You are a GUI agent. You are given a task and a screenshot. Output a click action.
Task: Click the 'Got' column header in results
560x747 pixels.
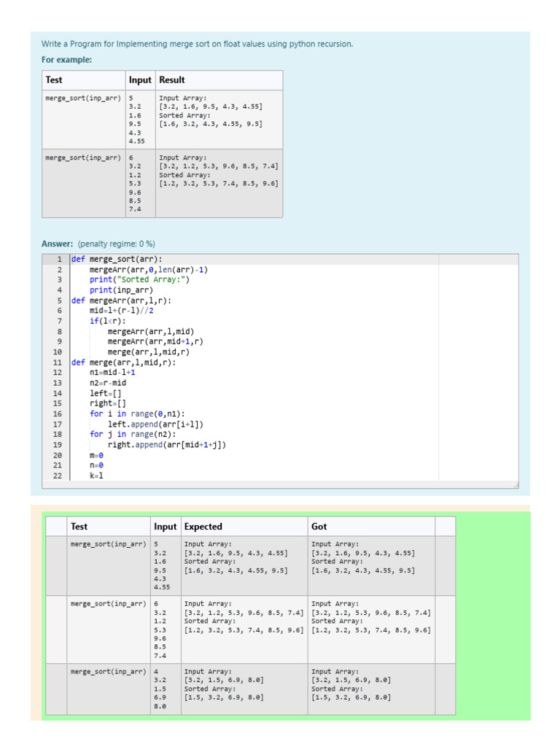pyautogui.click(x=319, y=527)
